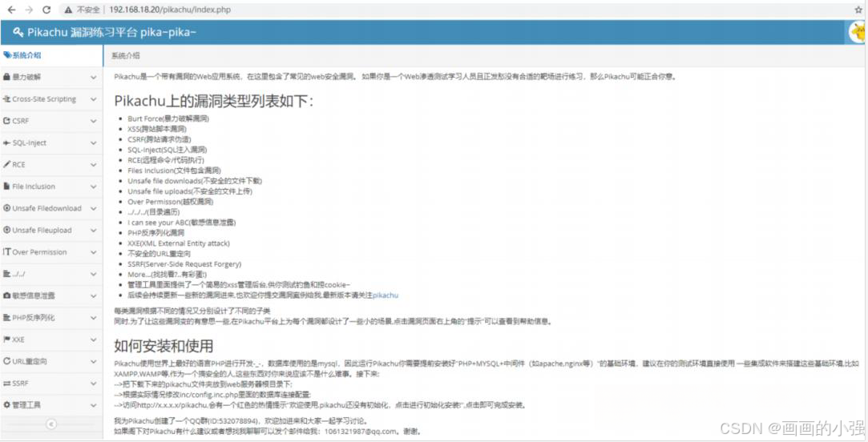Click the Pikachu上的漏洞类型列表如下 heading
The width and height of the screenshot is (868, 442).
point(214,101)
